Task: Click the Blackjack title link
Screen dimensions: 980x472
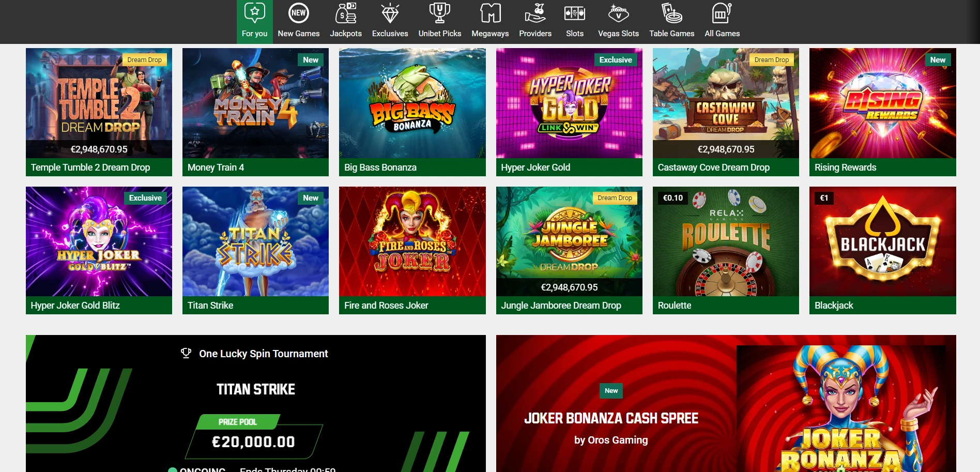Action: 834,306
